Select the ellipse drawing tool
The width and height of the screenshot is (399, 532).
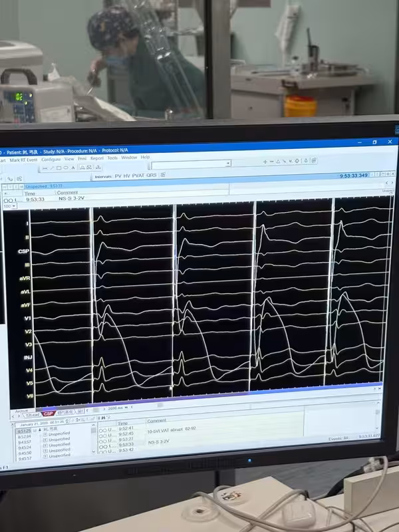[x=65, y=168]
